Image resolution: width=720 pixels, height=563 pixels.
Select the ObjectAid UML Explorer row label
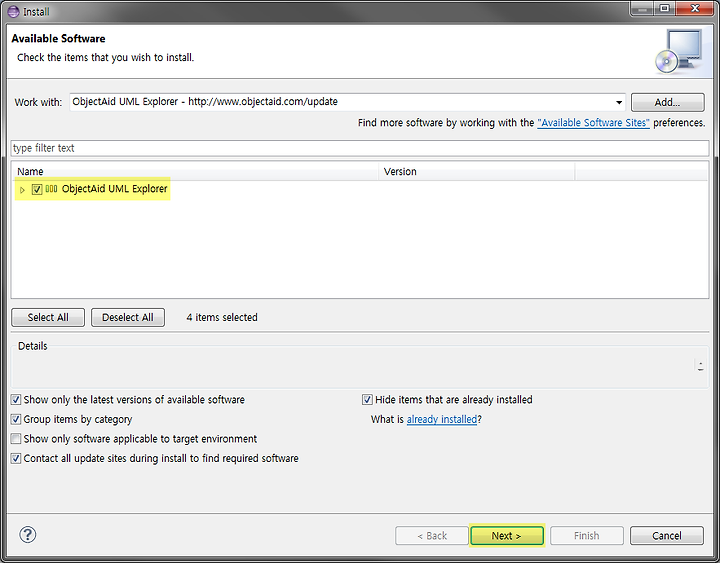click(x=114, y=189)
